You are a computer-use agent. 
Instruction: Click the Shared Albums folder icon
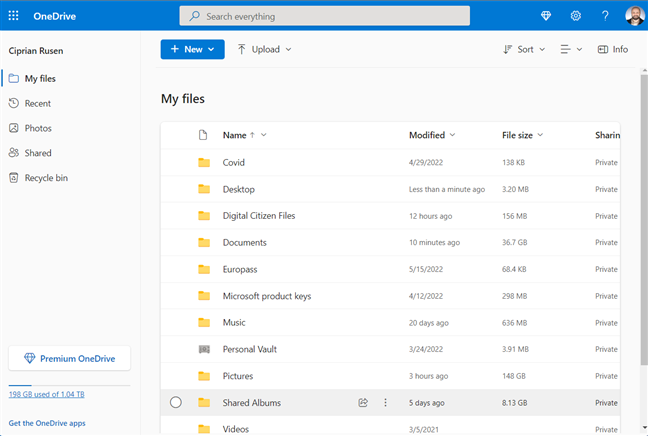(x=204, y=403)
